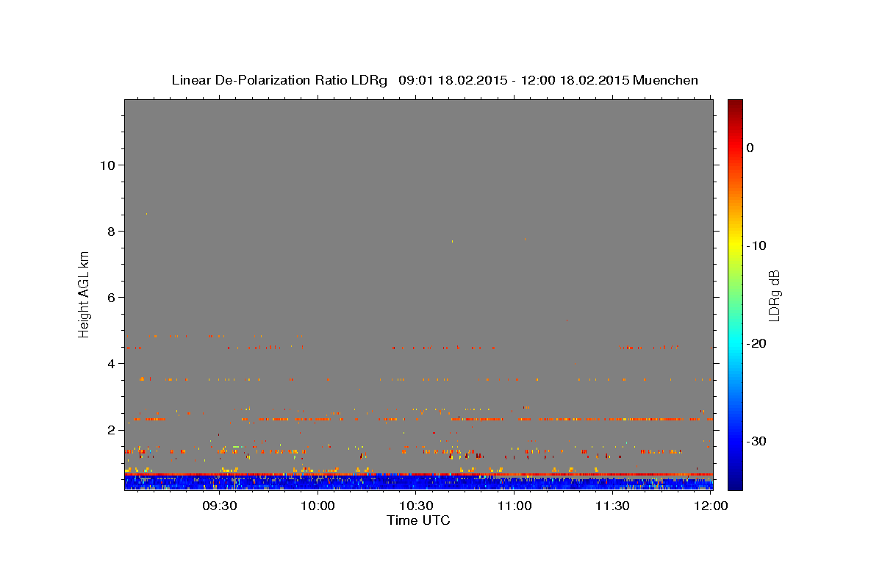Click the height tick label 10
Image resolution: width=882 pixels, height=588 pixels.
107,165
